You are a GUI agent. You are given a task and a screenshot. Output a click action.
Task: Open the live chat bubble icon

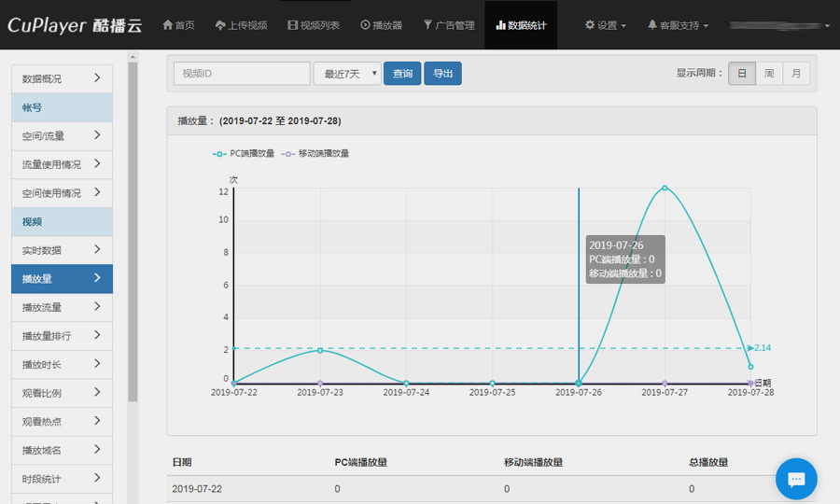pos(796,479)
